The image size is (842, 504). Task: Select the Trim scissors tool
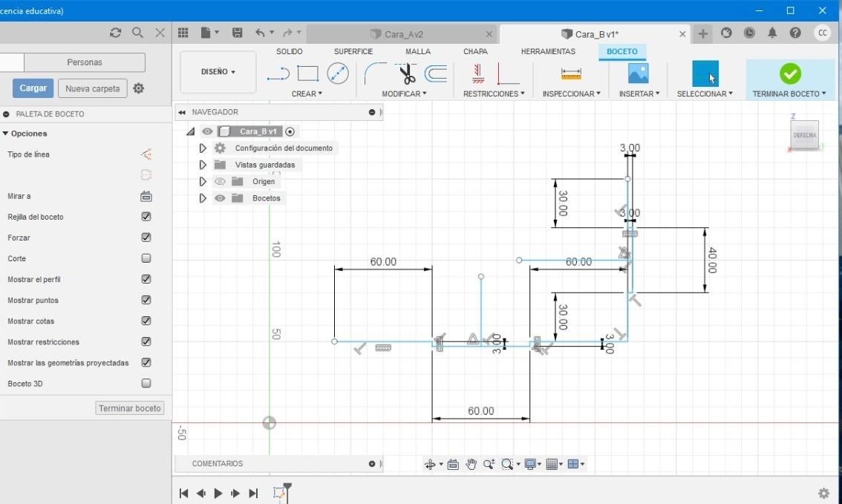(x=408, y=73)
